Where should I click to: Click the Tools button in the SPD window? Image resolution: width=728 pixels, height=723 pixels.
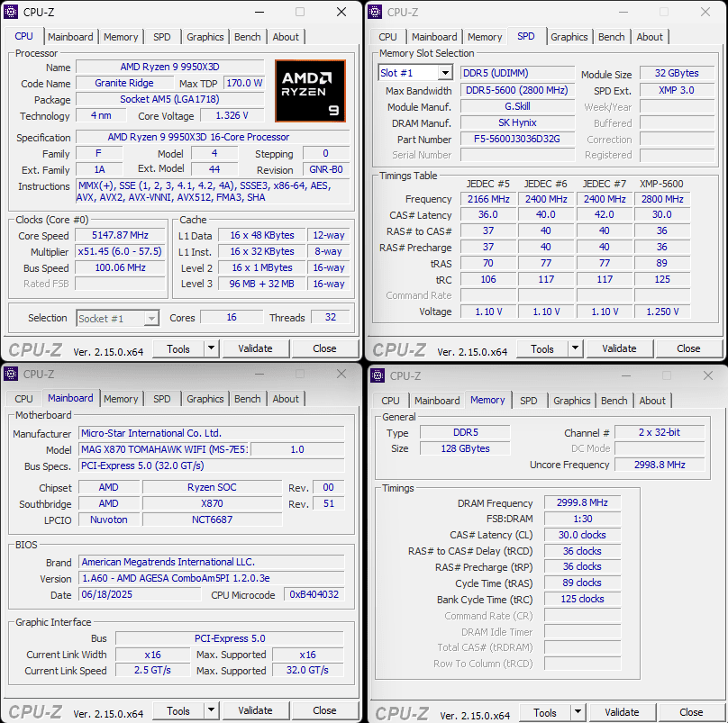pyautogui.click(x=542, y=348)
